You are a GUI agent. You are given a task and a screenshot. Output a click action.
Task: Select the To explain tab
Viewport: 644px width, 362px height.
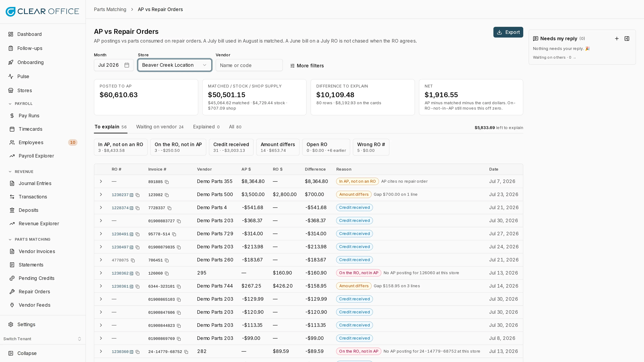[x=111, y=127]
